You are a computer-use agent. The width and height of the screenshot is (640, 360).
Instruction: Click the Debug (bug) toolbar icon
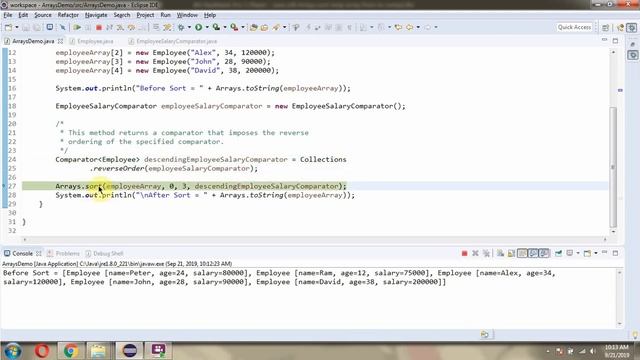181,27
